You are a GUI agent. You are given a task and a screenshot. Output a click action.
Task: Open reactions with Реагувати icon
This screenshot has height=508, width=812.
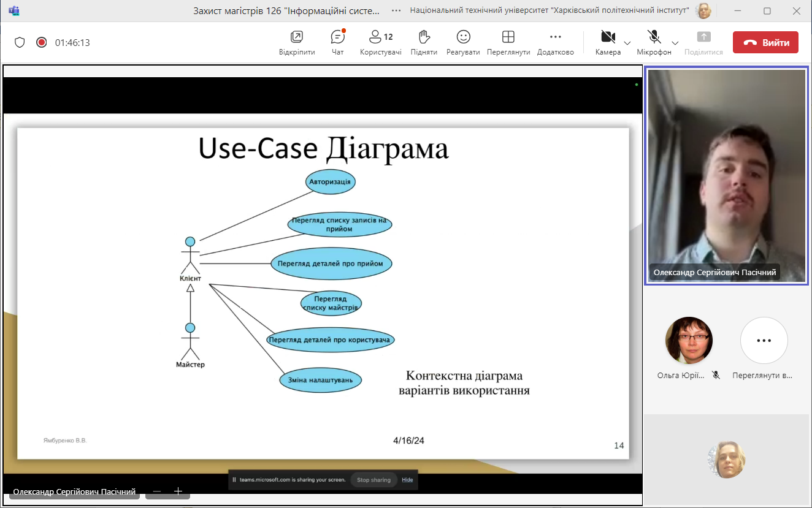(x=463, y=42)
